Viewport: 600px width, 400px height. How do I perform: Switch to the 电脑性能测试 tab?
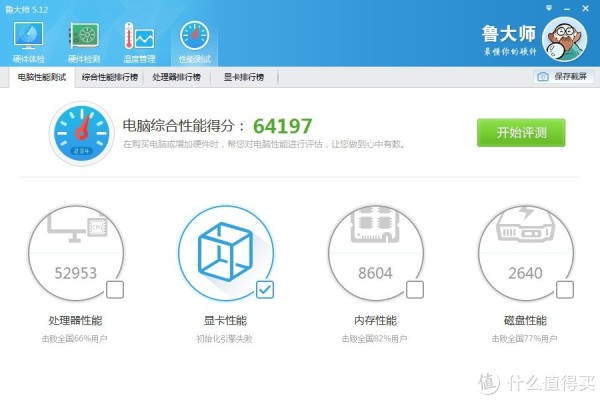[42, 77]
